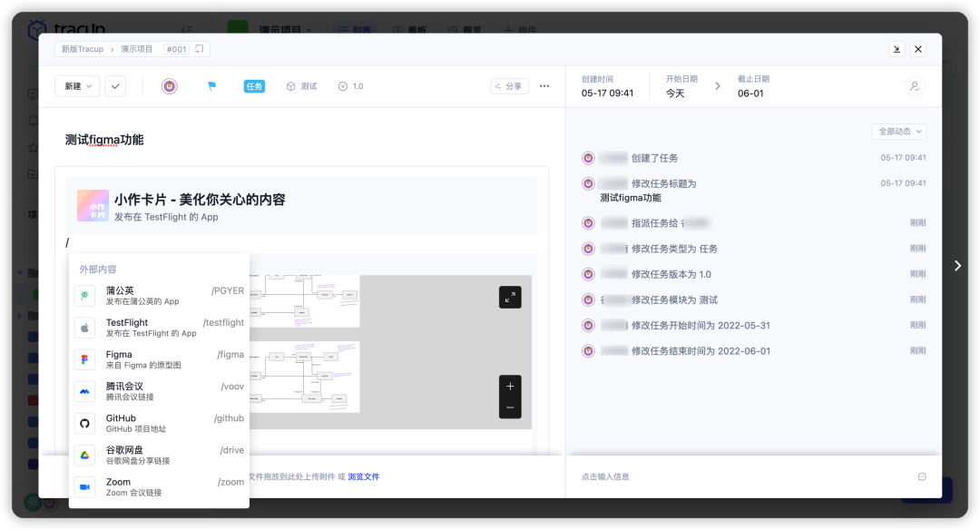Expand the 全部动态 filter dropdown

(x=898, y=132)
